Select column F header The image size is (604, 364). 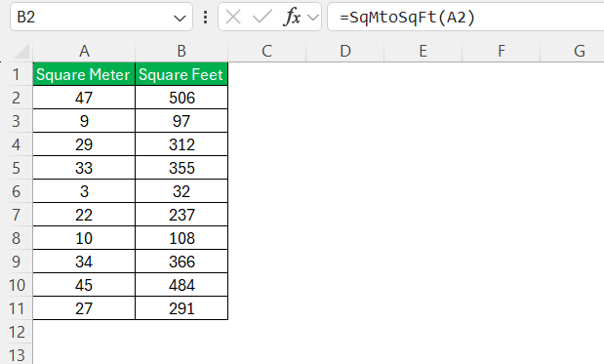point(502,51)
